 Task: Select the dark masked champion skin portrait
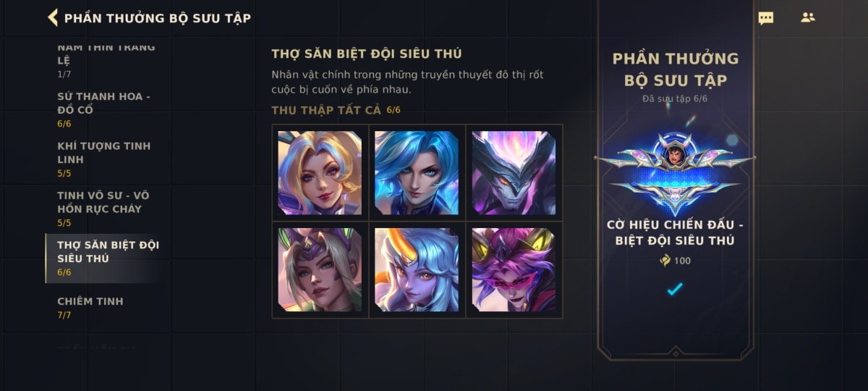pyautogui.click(x=514, y=173)
